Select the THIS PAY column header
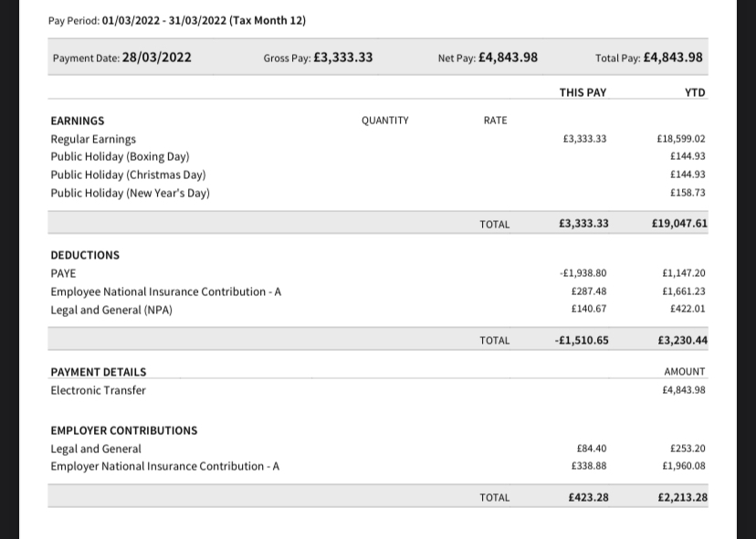The width and height of the screenshot is (756, 539). point(583,92)
